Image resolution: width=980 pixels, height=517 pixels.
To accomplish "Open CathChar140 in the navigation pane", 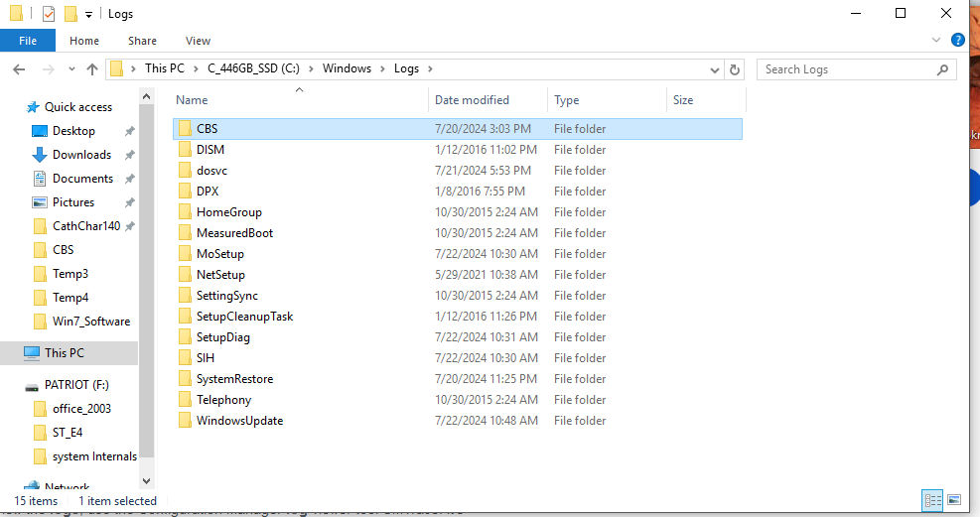I will point(86,226).
